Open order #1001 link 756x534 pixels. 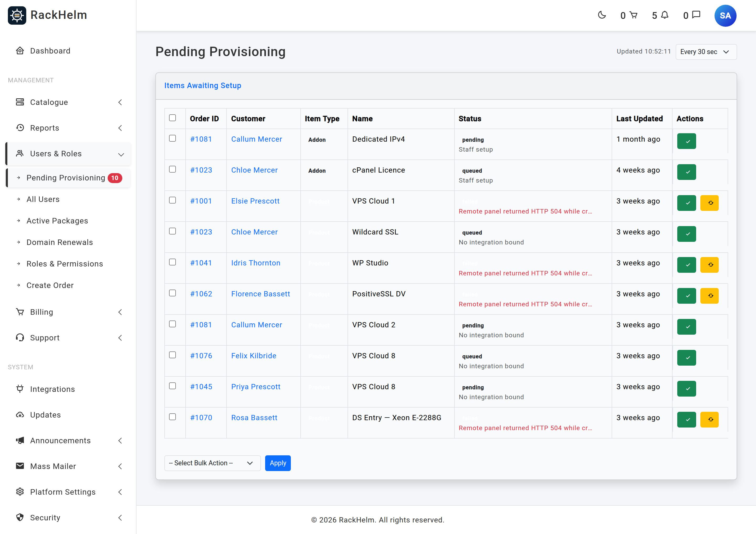201,201
